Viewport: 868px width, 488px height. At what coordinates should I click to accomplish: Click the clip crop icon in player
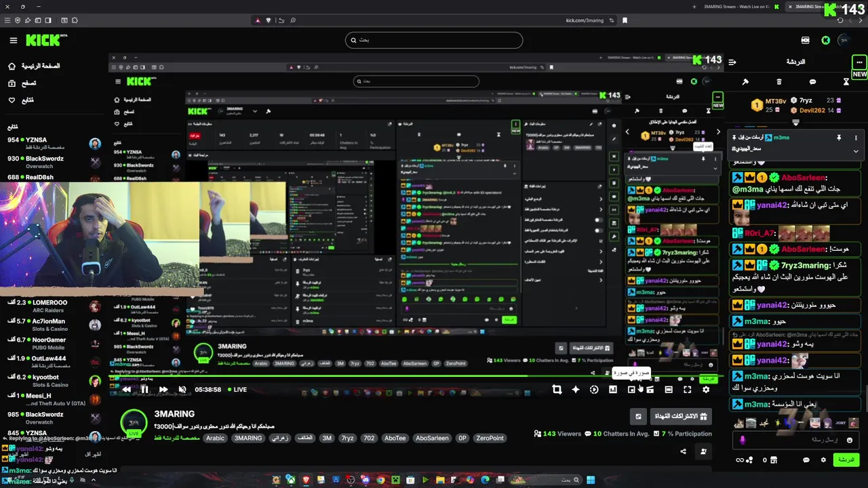click(x=557, y=390)
